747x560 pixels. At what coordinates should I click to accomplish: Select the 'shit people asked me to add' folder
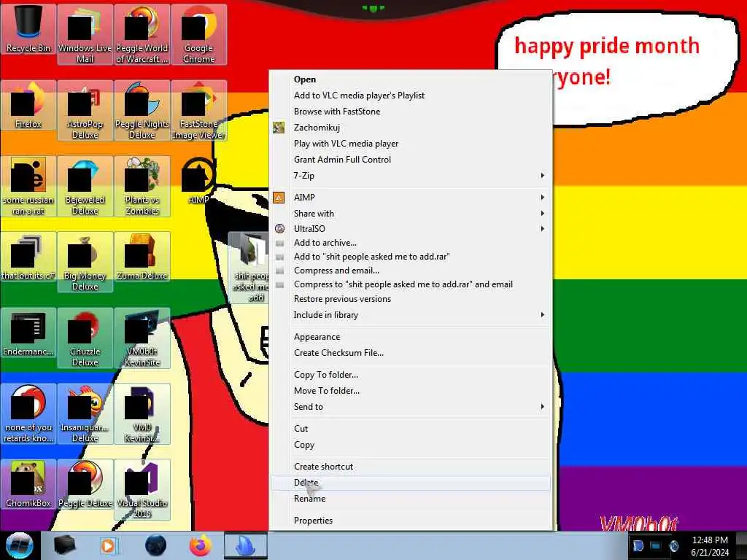click(249, 267)
